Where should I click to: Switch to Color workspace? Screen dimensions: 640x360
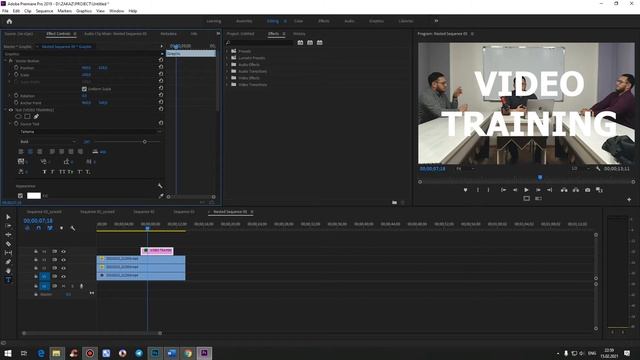[x=298, y=21]
